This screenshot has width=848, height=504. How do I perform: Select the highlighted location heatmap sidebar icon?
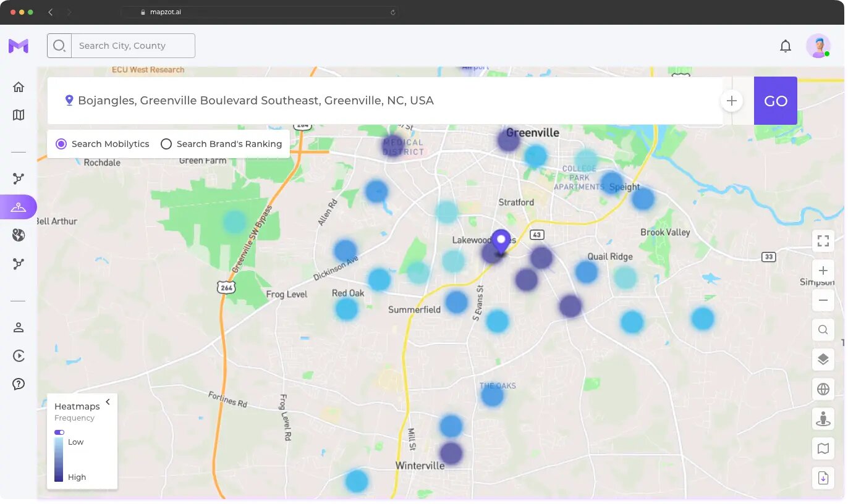click(x=19, y=207)
